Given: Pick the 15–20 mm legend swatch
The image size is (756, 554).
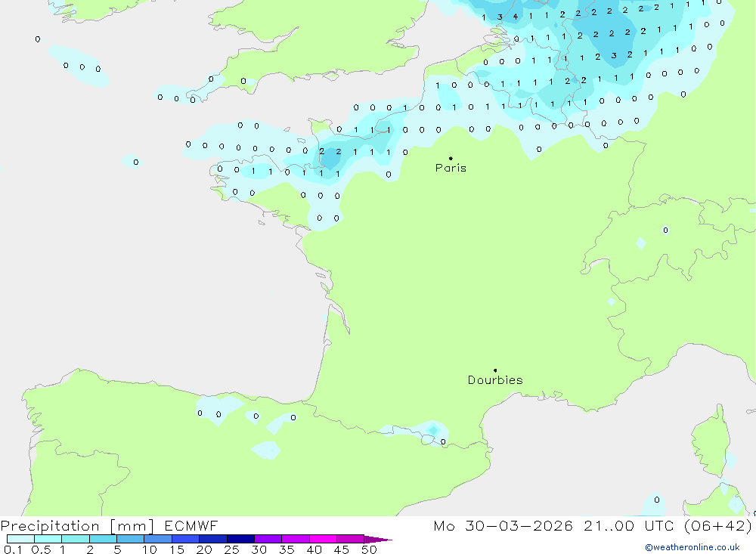Looking at the screenshot, I should (186, 539).
